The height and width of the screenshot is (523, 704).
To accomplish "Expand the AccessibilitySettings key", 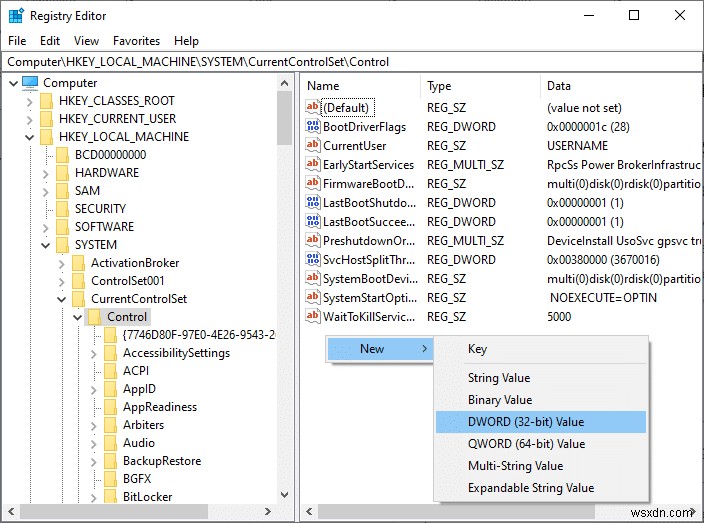I will [x=94, y=354].
